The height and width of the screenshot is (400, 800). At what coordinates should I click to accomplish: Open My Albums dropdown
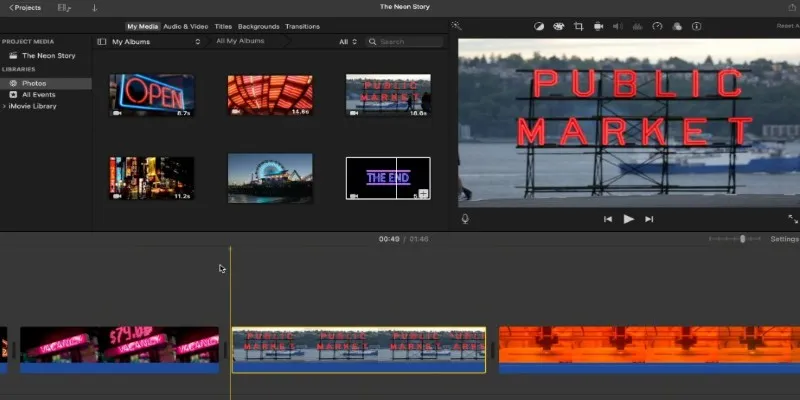(156, 42)
